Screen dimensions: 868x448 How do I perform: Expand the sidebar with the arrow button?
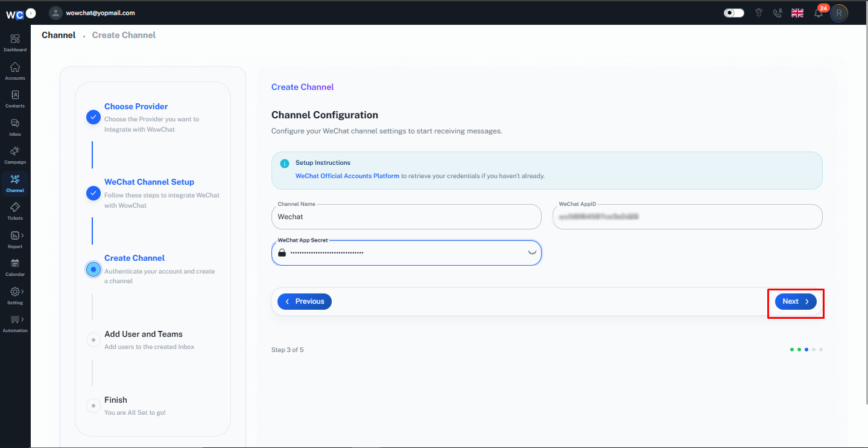[31, 13]
